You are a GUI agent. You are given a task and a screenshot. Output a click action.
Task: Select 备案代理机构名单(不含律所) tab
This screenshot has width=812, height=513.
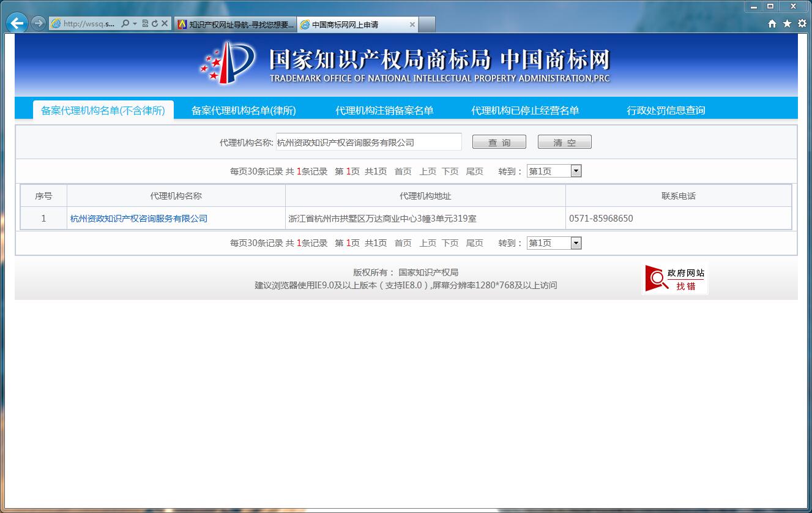(x=103, y=110)
